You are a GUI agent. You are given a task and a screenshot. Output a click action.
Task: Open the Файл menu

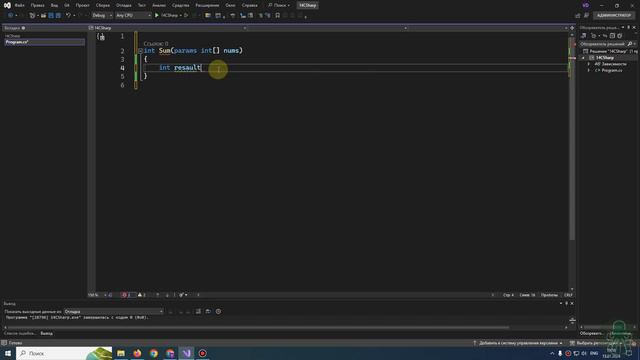click(x=19, y=5)
